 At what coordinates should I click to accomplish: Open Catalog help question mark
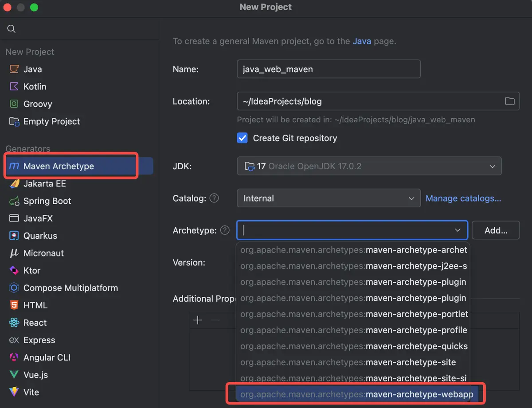(214, 198)
